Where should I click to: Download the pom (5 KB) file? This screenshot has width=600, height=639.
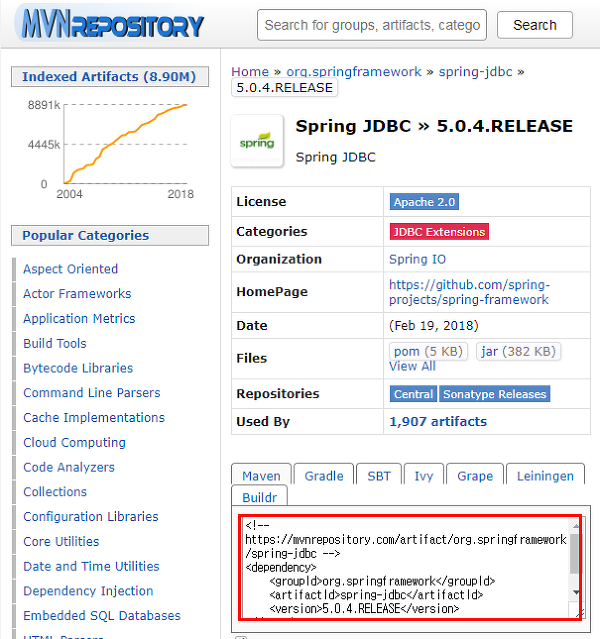428,351
